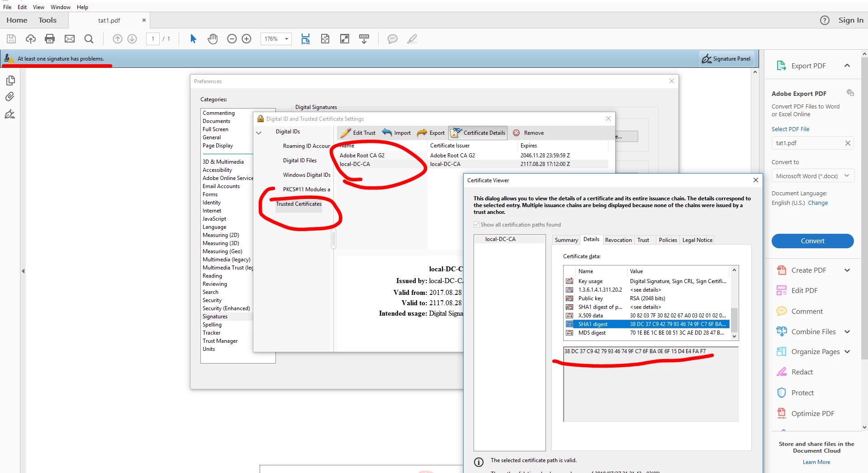The image size is (868, 473).
Task: Add a sticky note comment icon
Action: coord(393,39)
